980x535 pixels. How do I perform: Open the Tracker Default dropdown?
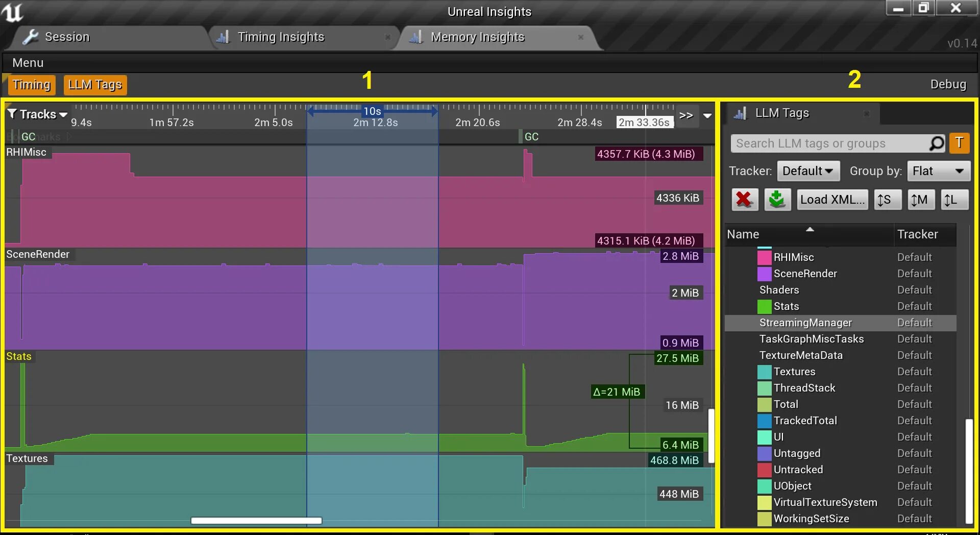click(x=808, y=171)
